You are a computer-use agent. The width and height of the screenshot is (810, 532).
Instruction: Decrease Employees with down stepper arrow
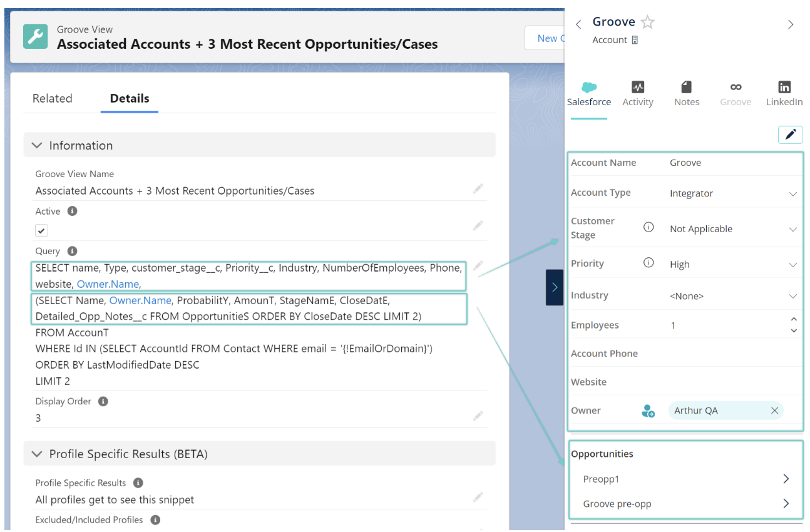click(794, 330)
